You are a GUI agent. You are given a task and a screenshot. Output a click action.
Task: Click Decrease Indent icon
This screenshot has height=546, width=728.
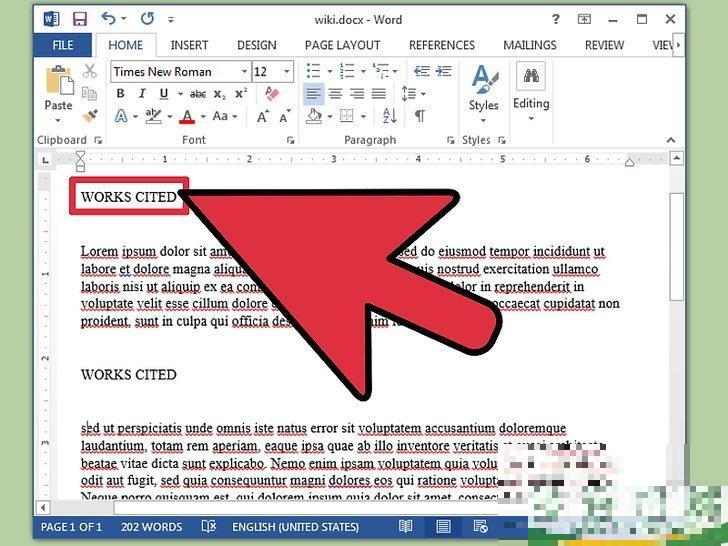422,71
